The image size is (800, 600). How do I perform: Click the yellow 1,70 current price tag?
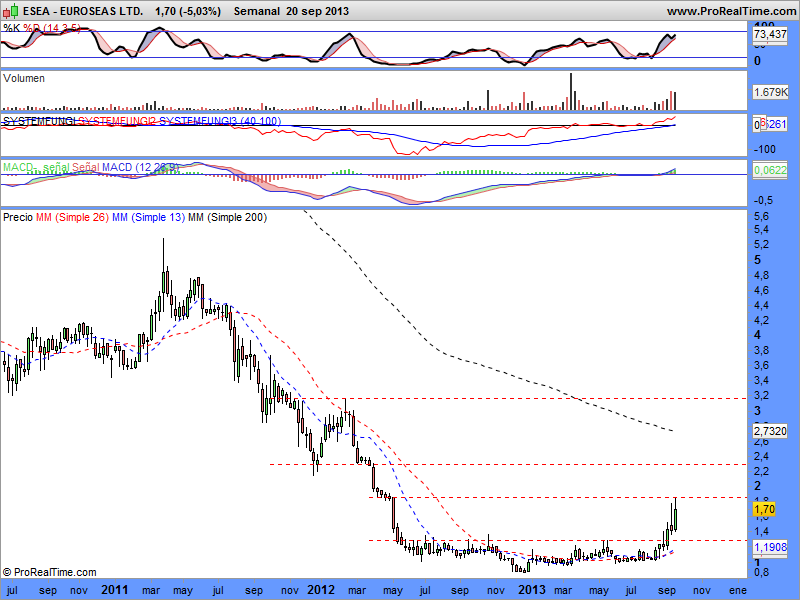click(764, 509)
